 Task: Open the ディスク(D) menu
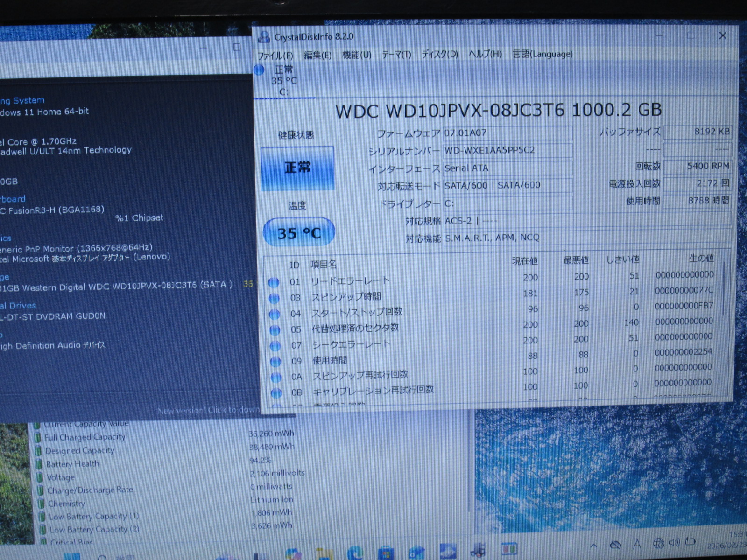[x=440, y=54]
